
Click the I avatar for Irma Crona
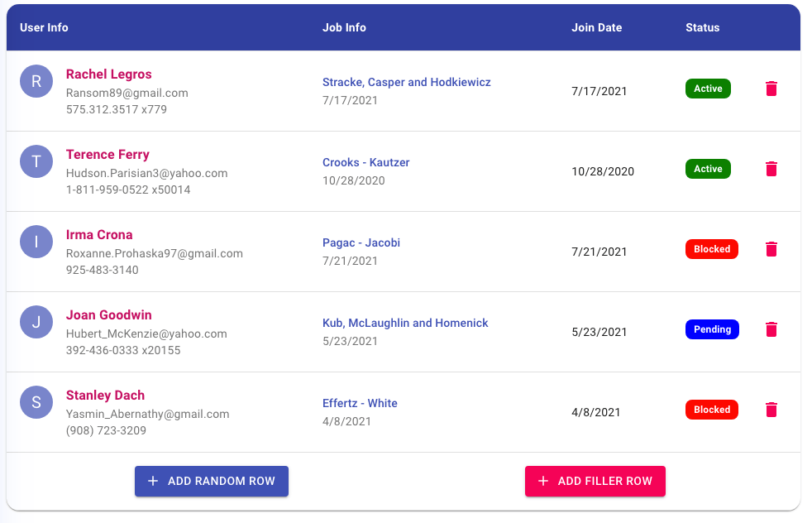click(x=36, y=242)
